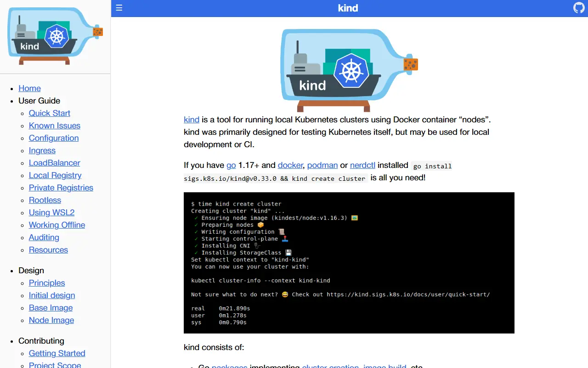Click the 'Contributing' section heading

[x=41, y=341]
